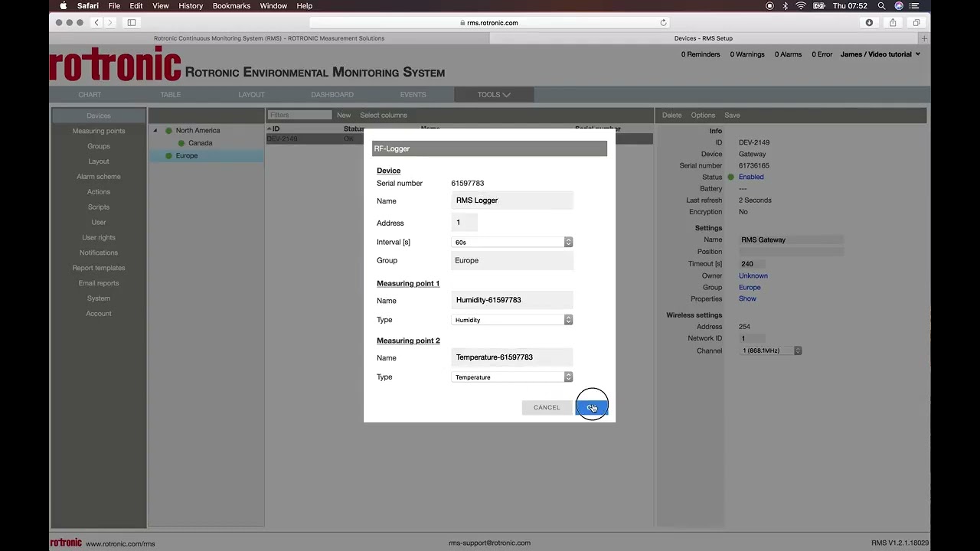This screenshot has height=551, width=980.
Task: Open the Wi-Fi status icon
Action: [x=801, y=5]
